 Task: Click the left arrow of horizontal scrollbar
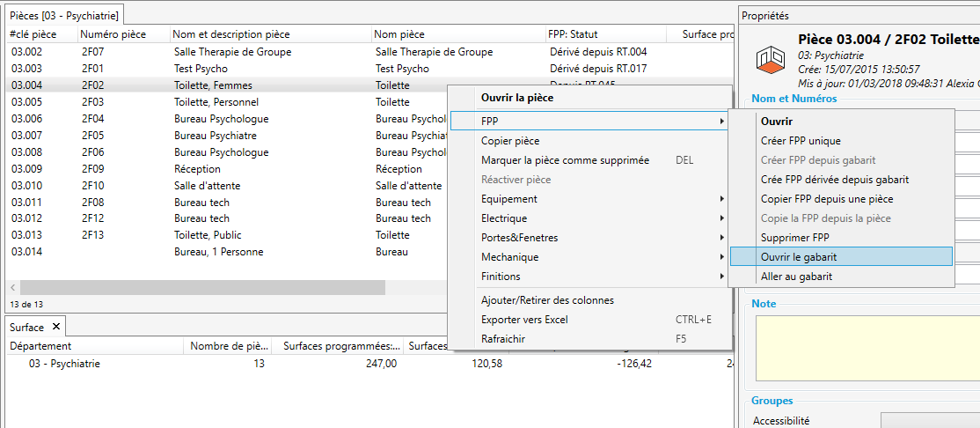(x=12, y=288)
